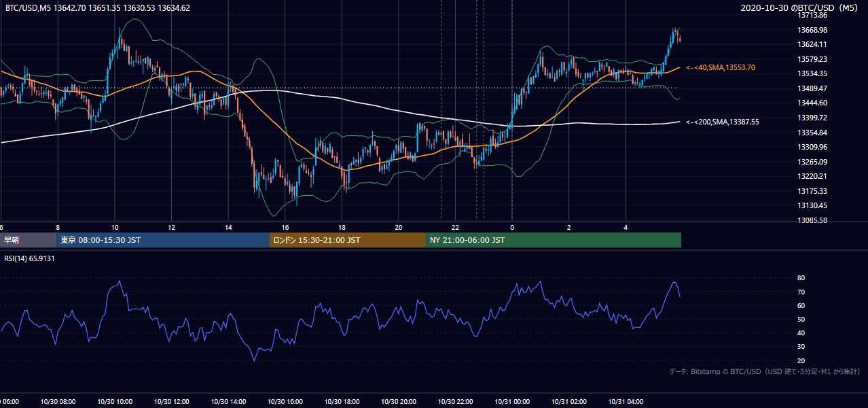The image size is (868, 408).
Task: Click the bottom time label 10/30 12:00
Action: pyautogui.click(x=171, y=402)
